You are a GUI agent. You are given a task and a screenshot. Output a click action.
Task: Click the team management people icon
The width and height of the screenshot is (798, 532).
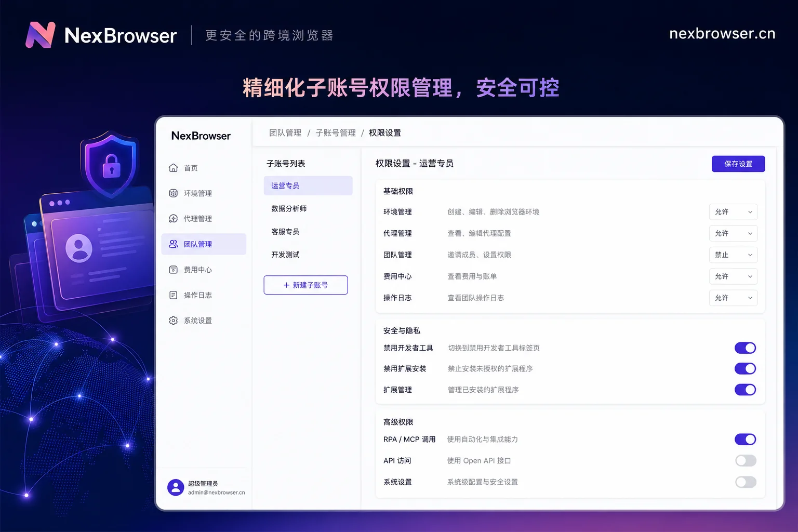(x=174, y=244)
